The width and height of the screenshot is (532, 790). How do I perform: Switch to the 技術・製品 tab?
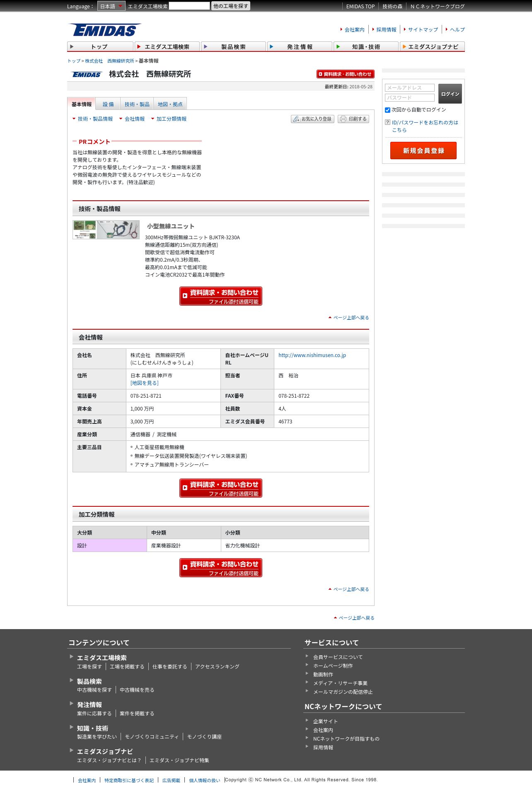click(x=137, y=104)
